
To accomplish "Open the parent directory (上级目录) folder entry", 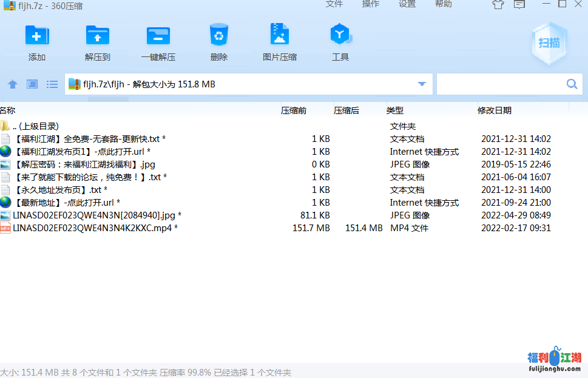I will point(35,126).
